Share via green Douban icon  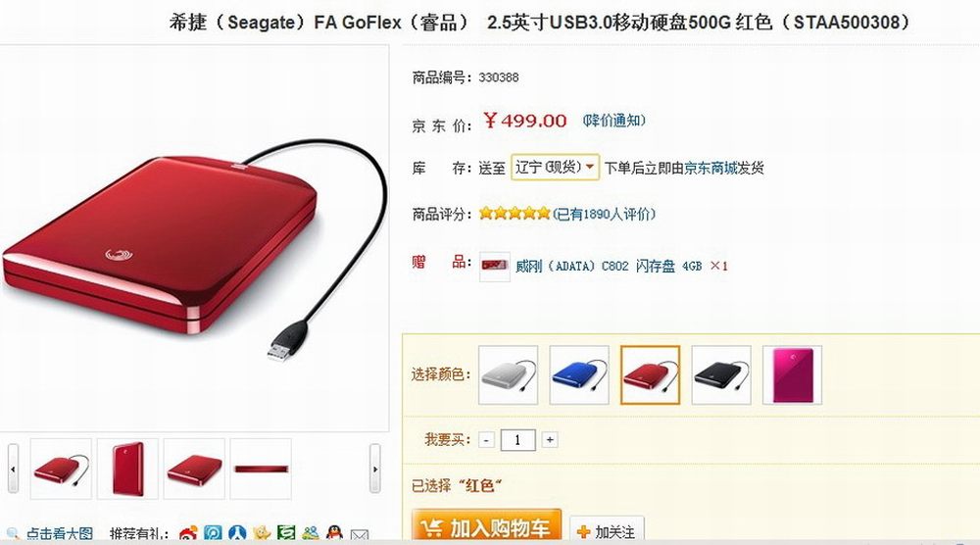click(286, 532)
